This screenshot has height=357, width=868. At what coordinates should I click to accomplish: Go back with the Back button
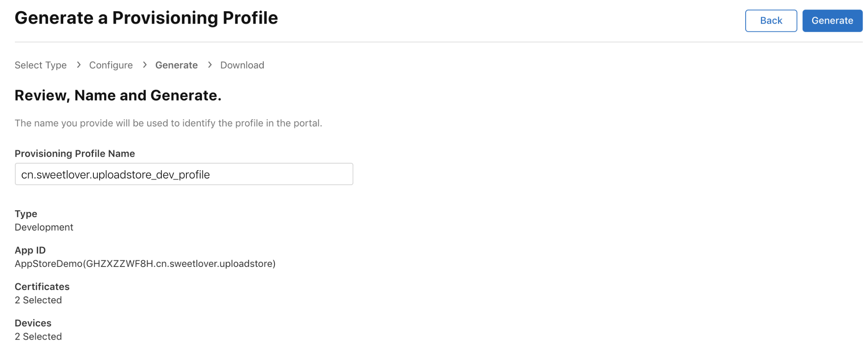point(771,21)
